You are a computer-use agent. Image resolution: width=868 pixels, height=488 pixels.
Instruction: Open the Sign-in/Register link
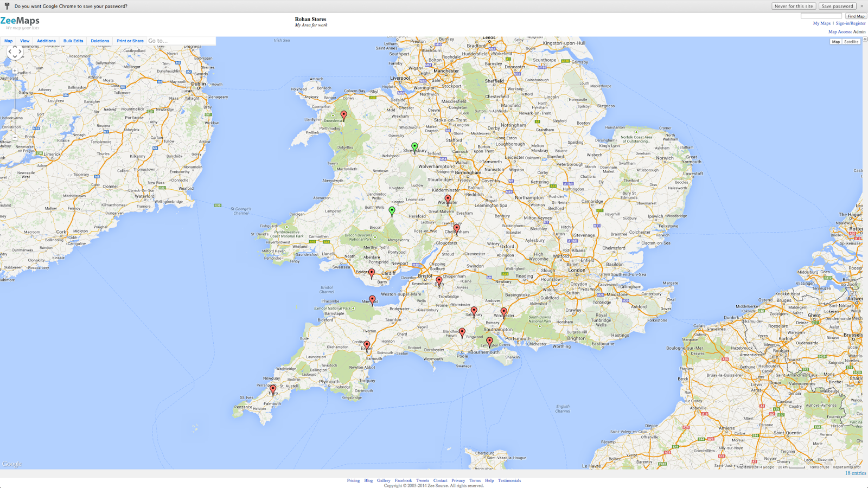tap(851, 23)
